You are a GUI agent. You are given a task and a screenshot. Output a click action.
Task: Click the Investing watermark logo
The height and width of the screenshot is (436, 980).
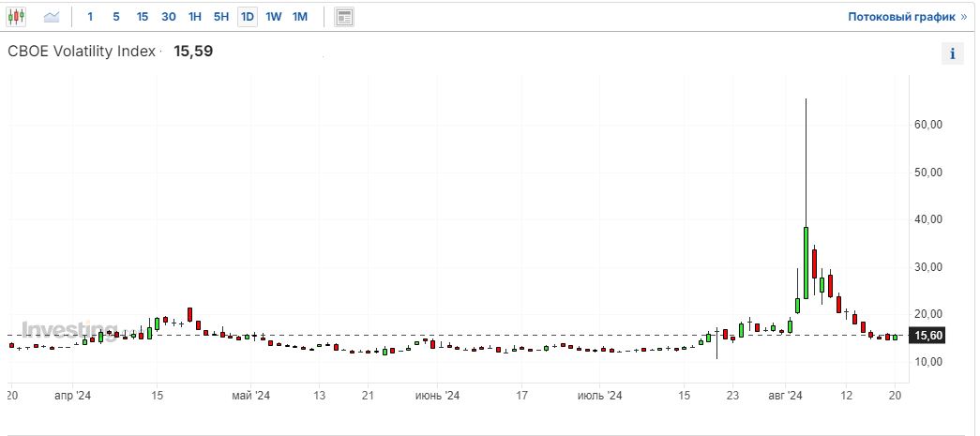pos(64,330)
